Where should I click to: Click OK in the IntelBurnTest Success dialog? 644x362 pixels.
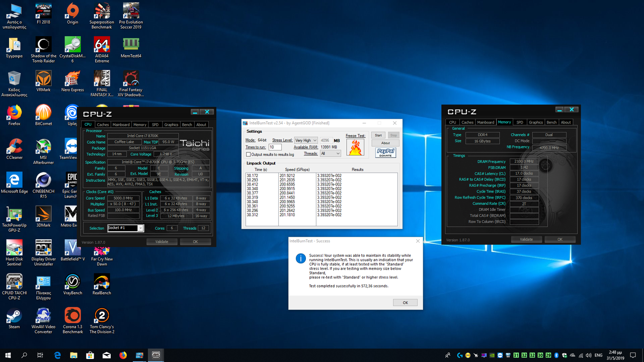point(405,303)
